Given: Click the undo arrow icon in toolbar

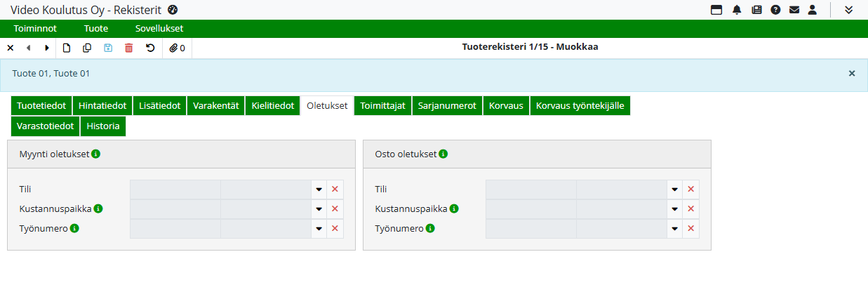Looking at the screenshot, I should click(x=149, y=48).
